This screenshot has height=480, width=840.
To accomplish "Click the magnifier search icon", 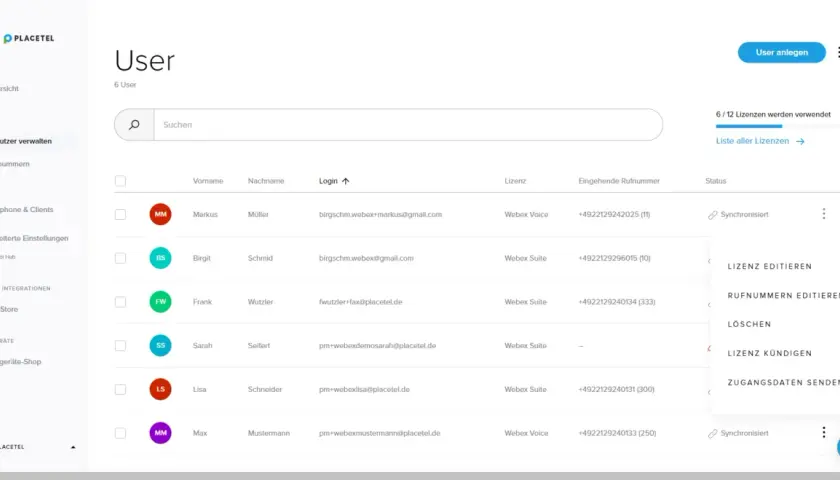I will (134, 125).
